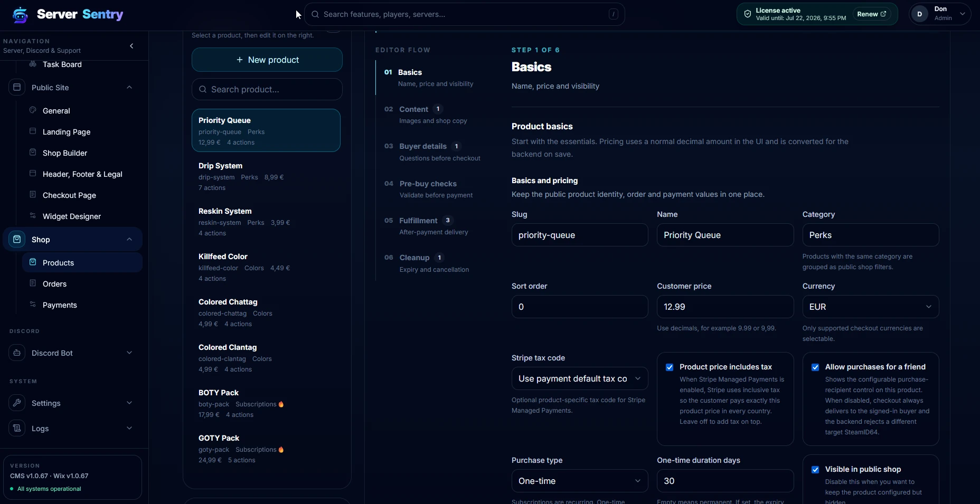Screen dimensions: 980x504
Task: Collapse the Public Site section chevron
Action: point(129,87)
